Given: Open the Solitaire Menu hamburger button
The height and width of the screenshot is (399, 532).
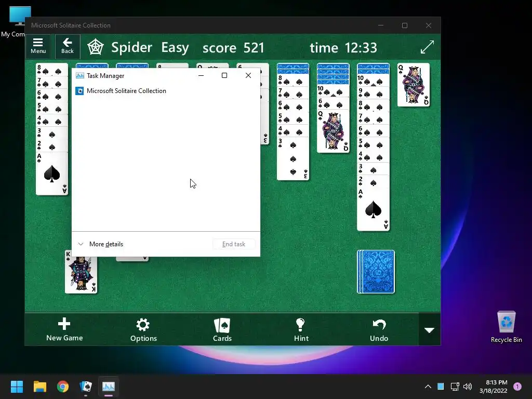Looking at the screenshot, I should [x=38, y=46].
